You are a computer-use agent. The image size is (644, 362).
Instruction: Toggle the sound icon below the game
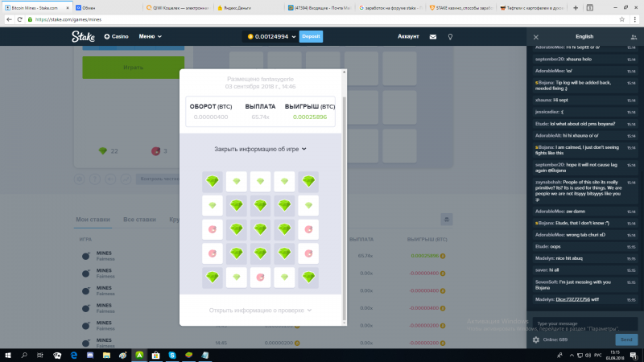point(110,179)
